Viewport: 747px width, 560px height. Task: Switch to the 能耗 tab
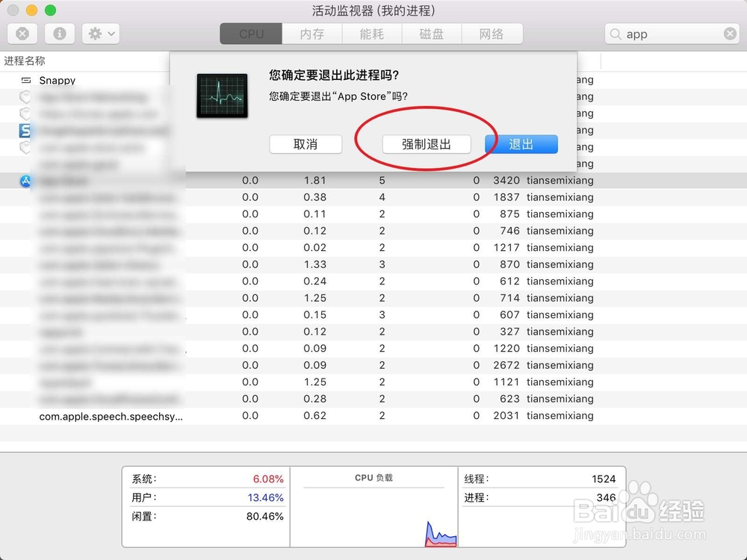tap(372, 34)
